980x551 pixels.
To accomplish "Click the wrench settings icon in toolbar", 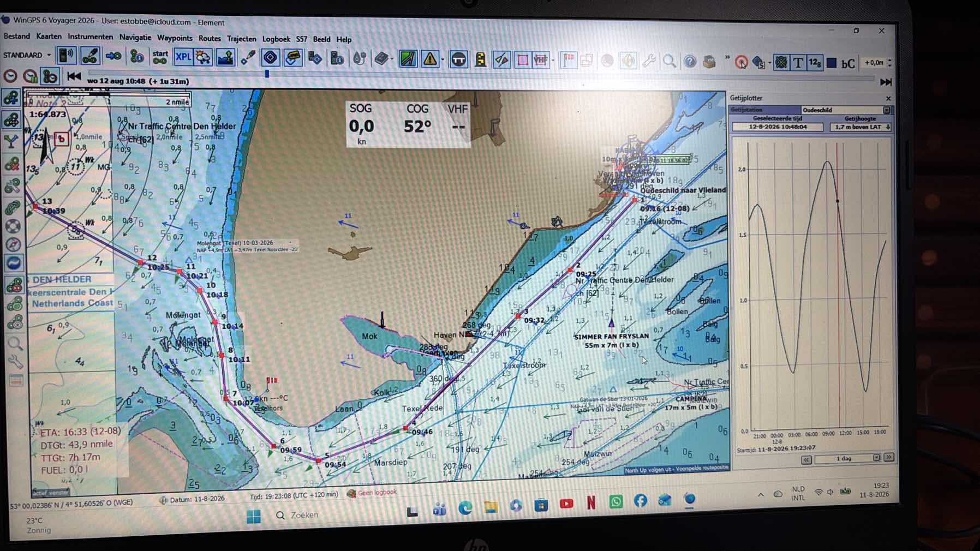I will point(649,61).
